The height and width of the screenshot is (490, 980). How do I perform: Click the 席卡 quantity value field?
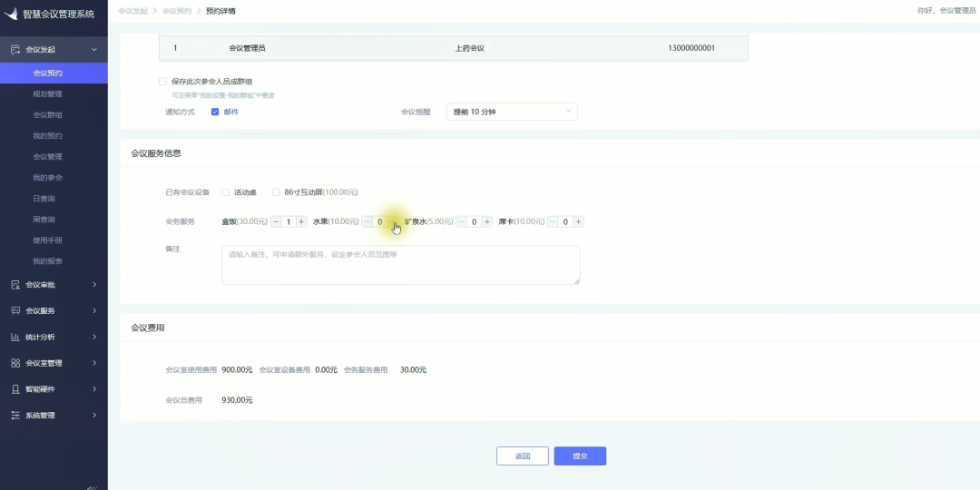(x=565, y=222)
